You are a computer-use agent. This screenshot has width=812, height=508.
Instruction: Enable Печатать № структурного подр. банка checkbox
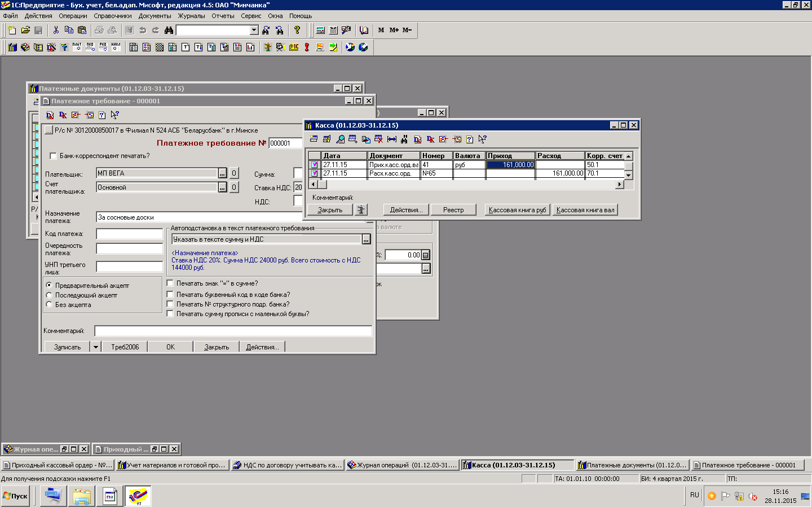pos(170,304)
